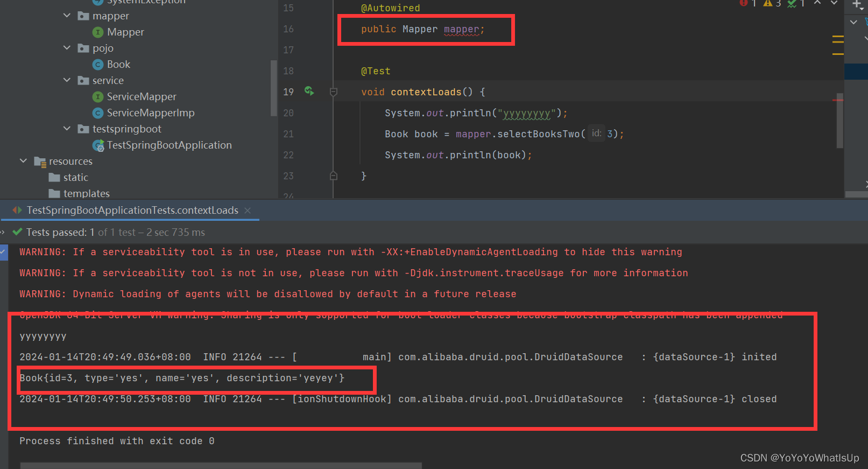Image resolution: width=868 pixels, height=469 pixels.
Task: Go to previous highlighted error arrow
Action: pos(817,3)
